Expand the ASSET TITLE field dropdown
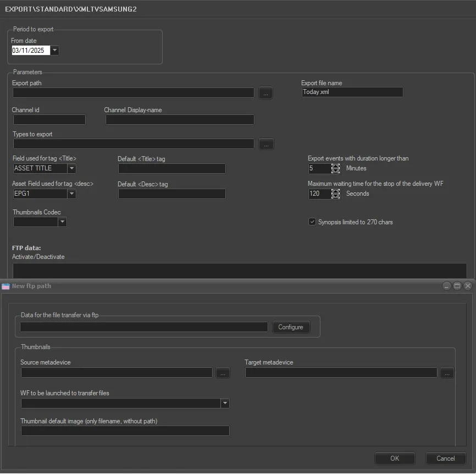Screen dimensions: 476x475 pos(71,169)
